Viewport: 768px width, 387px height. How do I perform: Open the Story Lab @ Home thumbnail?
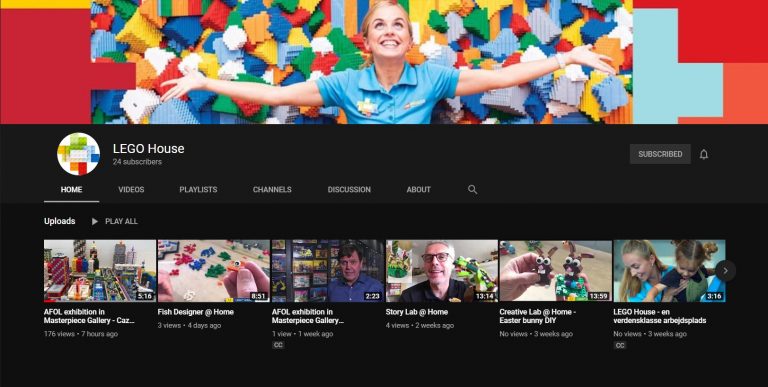click(x=442, y=270)
